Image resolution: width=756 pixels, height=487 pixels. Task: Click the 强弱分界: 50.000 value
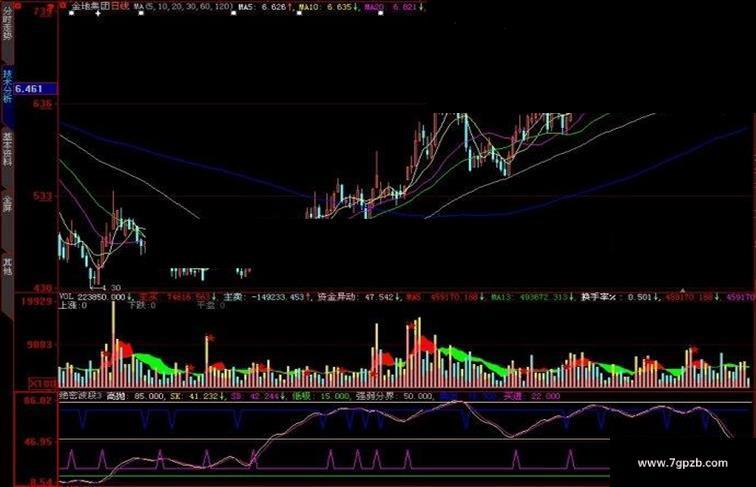pos(394,396)
